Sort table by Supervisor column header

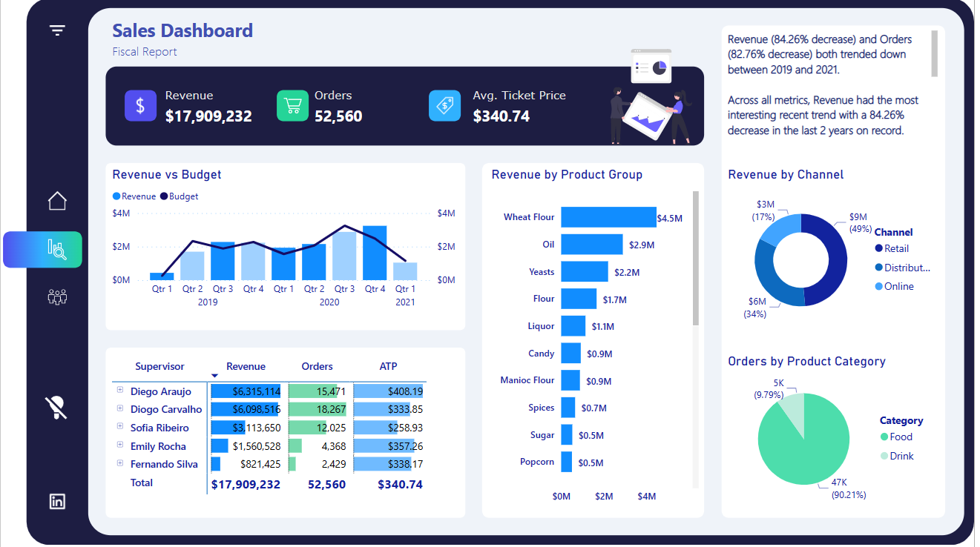[x=160, y=366]
